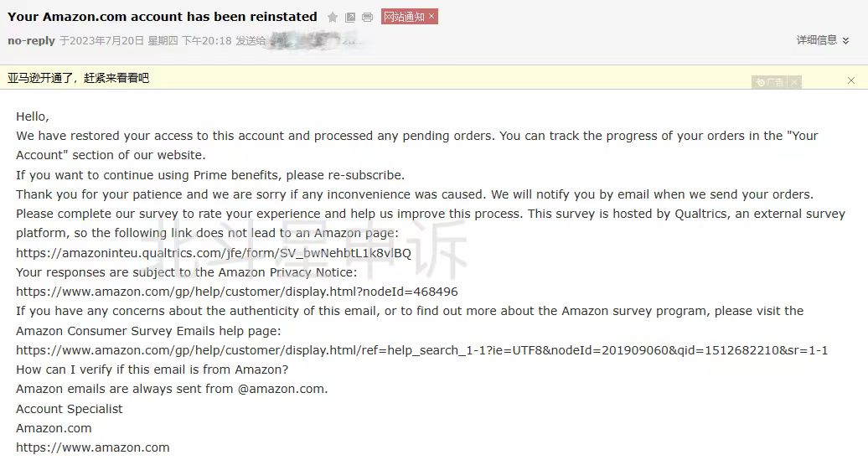Click the print email icon

tap(367, 17)
